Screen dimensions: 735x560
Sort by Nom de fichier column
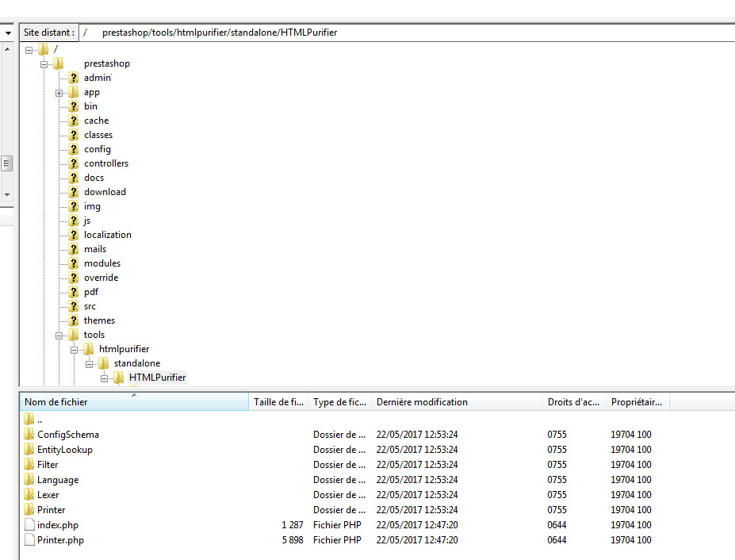pos(134,402)
